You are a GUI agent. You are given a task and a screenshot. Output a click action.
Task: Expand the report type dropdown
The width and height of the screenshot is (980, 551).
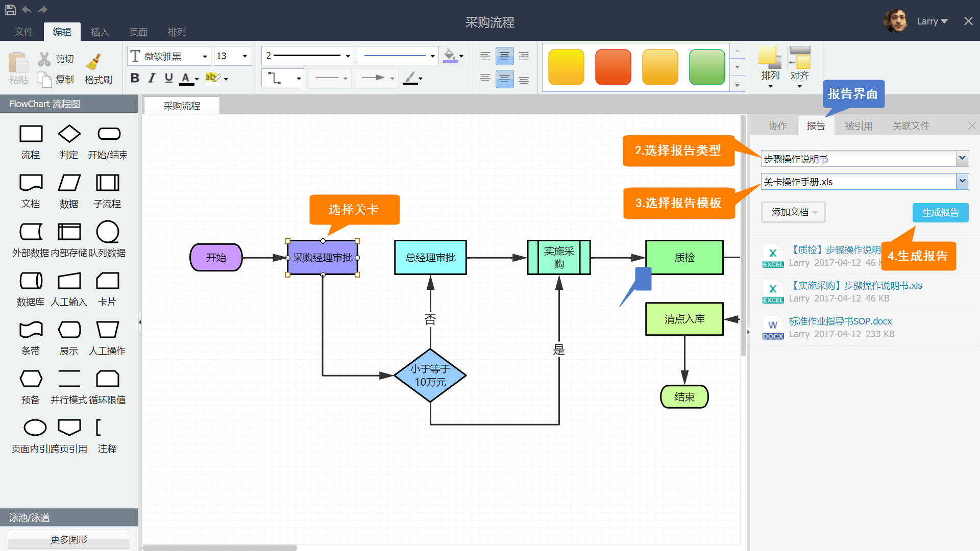962,159
